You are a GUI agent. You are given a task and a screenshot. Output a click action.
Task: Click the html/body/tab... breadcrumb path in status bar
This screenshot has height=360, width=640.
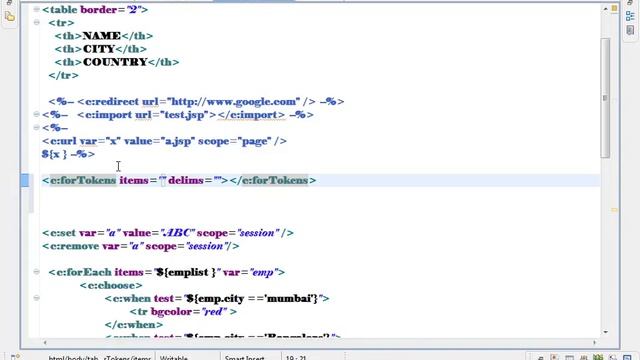click(x=99, y=357)
